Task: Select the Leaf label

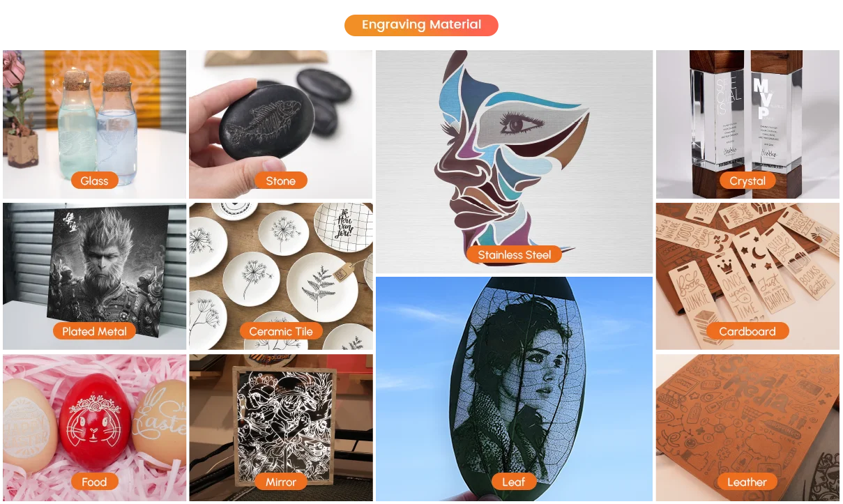Action: click(x=514, y=482)
